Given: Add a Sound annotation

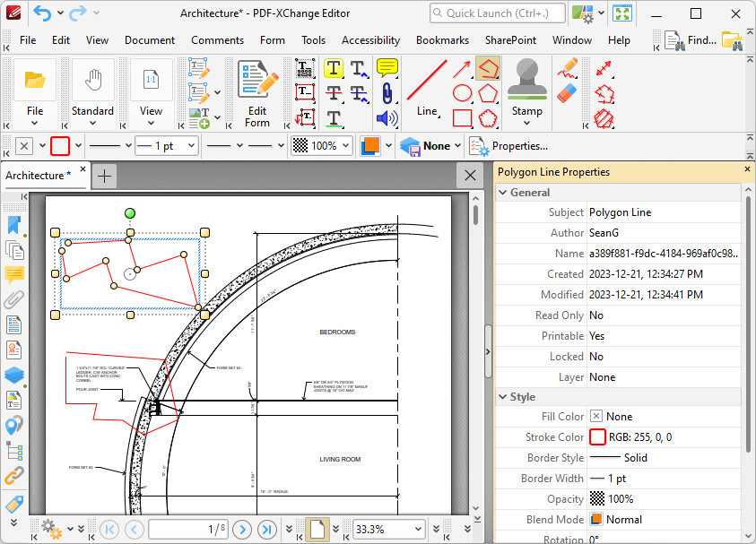Looking at the screenshot, I should tap(386, 117).
